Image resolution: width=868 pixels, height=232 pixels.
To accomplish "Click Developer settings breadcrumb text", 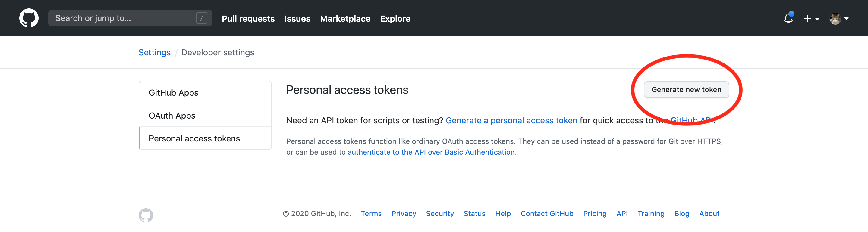I will click(218, 52).
